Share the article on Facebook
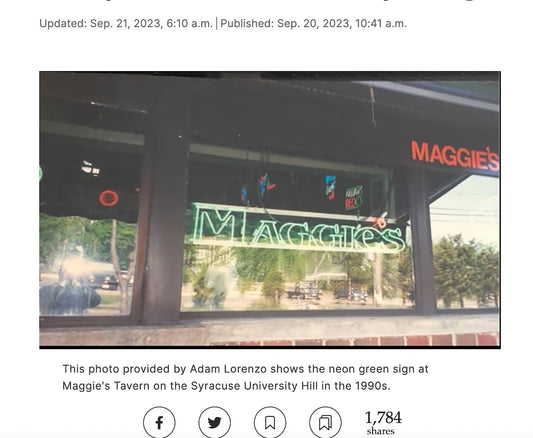Viewport: 533px width, 438px height. point(159,422)
